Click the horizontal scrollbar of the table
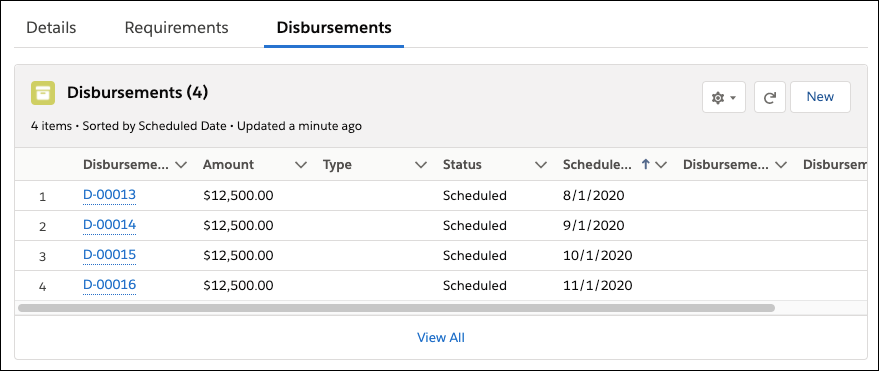The image size is (879, 371). (396, 308)
